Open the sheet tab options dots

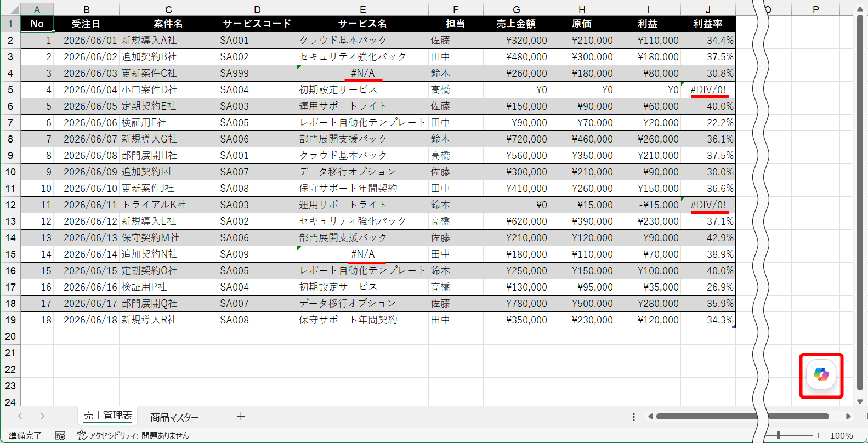click(x=634, y=417)
